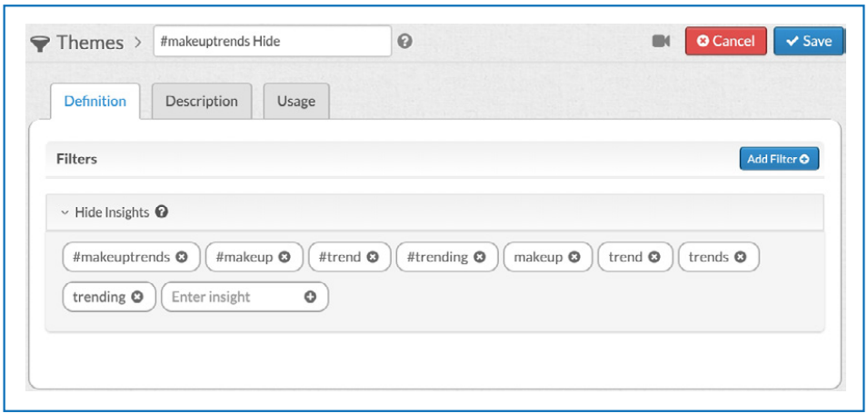Click the video camera icon

(661, 41)
